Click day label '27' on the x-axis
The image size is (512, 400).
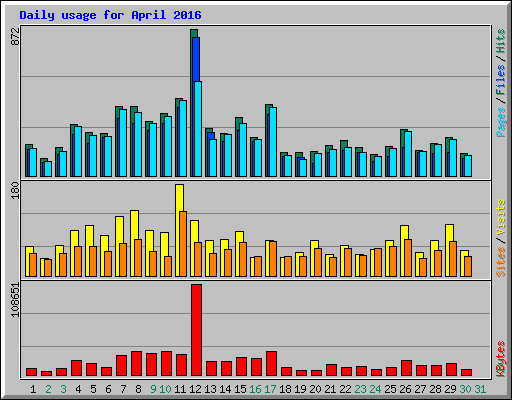420,389
